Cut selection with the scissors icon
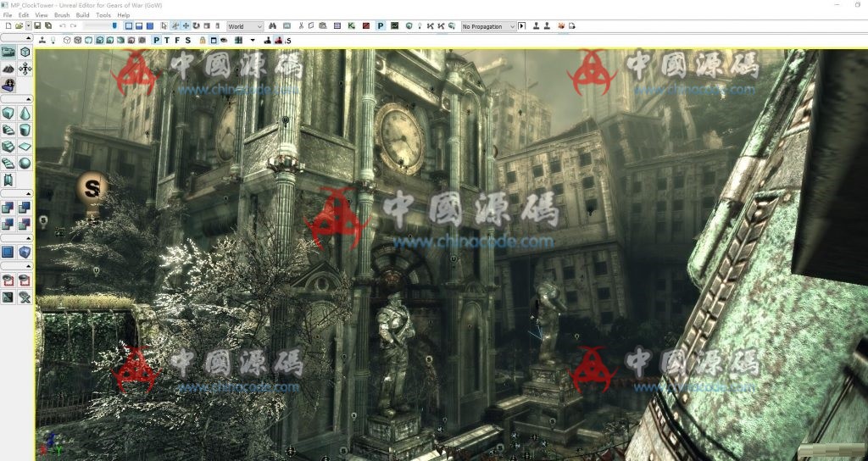 point(301,26)
